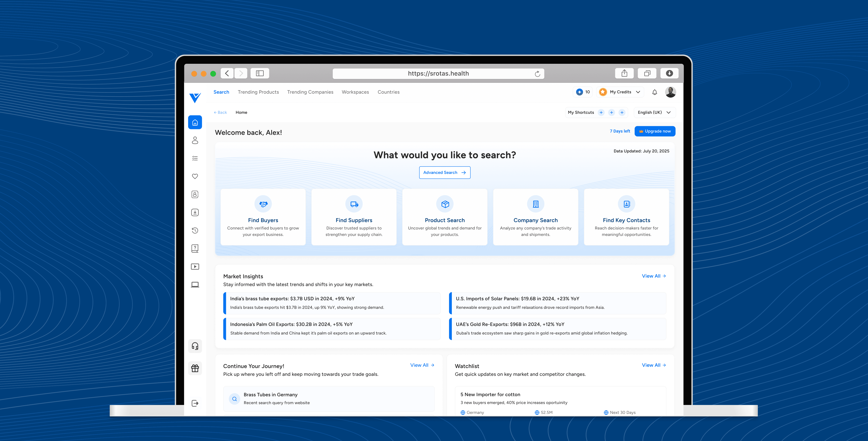Click the Find Buyers card
Viewport: 868px width, 441px height.
point(263,217)
